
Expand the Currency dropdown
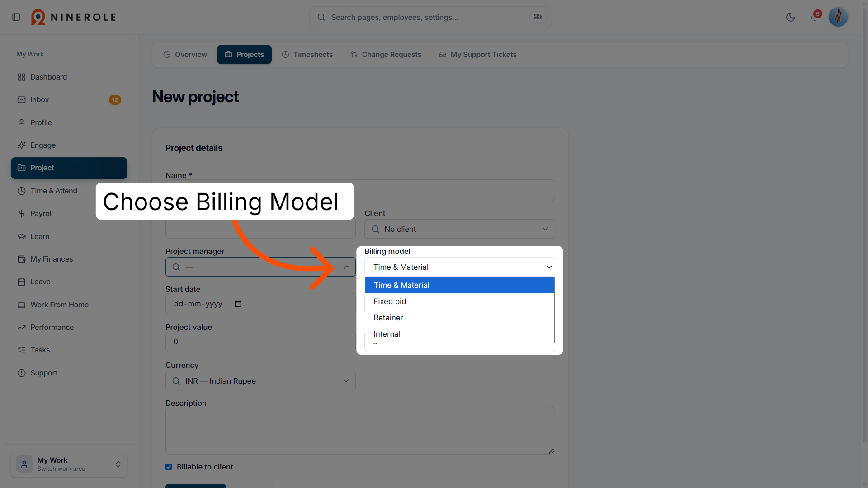[x=260, y=381]
